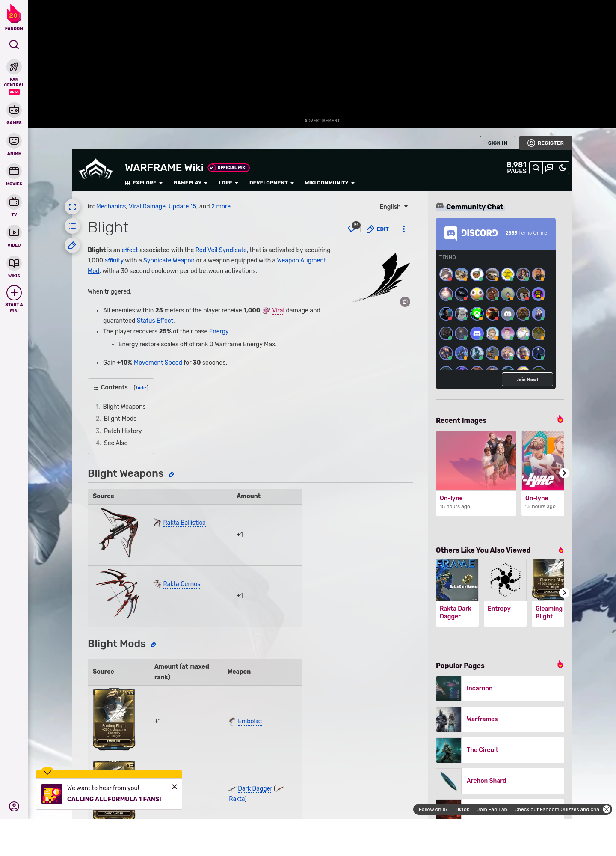Viewport: 616px width, 856px height.
Task: Open the table of contents list icon
Action: point(72,226)
